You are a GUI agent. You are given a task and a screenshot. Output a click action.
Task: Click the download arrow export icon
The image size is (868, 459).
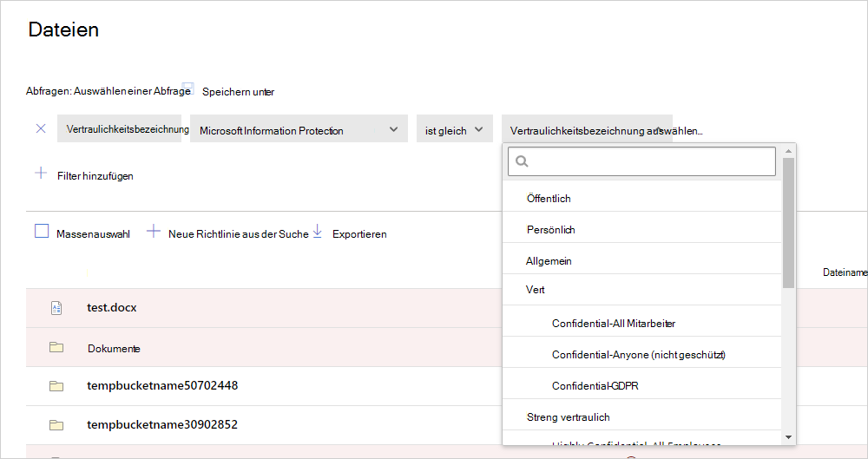pos(317,232)
